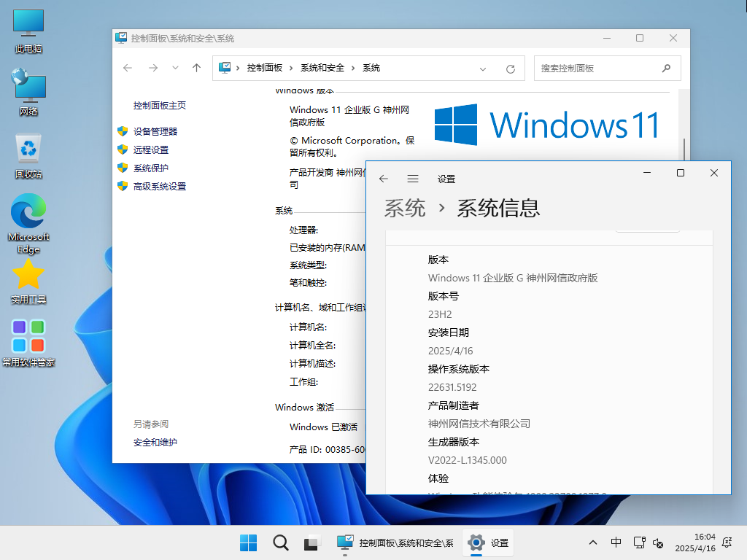Select 神州网信技术有限公司 manufacturer text

[x=479, y=424]
